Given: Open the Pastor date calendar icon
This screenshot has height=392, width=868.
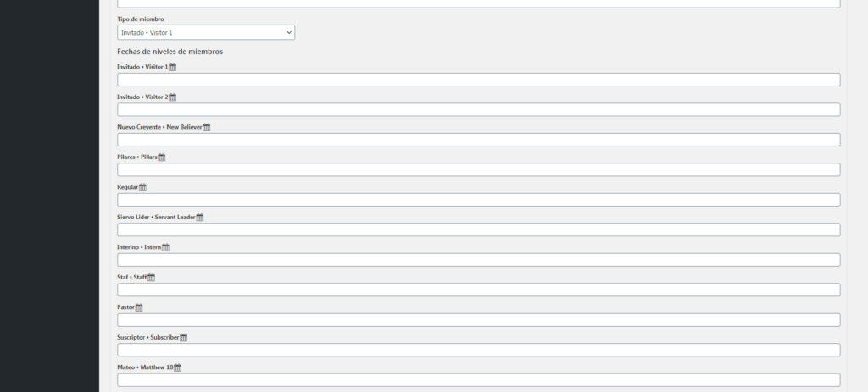Looking at the screenshot, I should coord(139,307).
